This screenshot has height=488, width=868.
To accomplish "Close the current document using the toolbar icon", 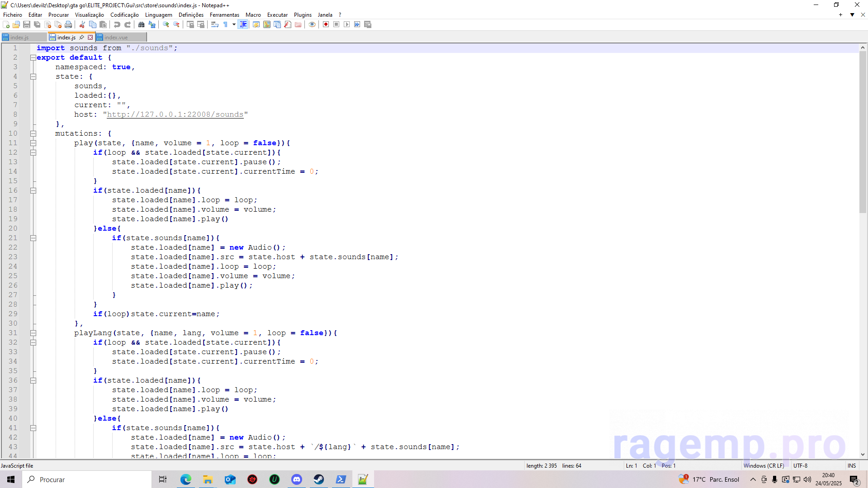I will pyautogui.click(x=47, y=24).
